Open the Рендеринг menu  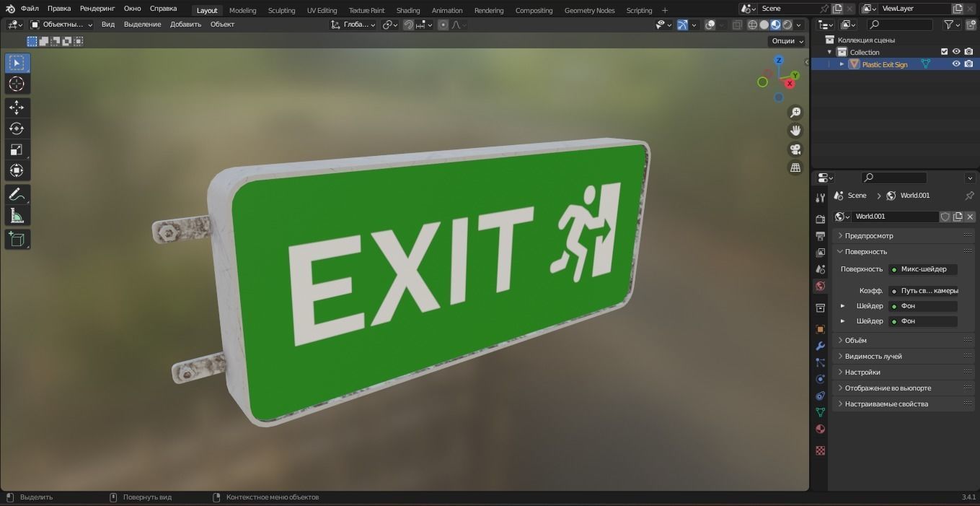97,9
